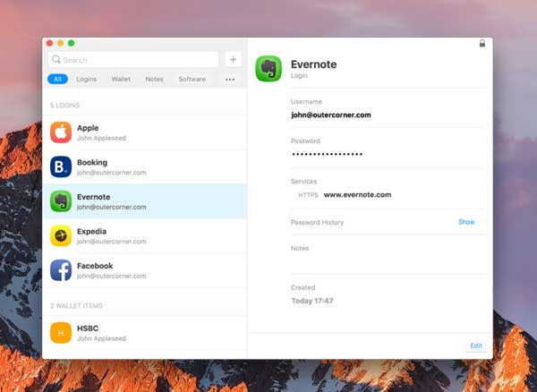The height and width of the screenshot is (392, 537).
Task: Click the Booking app icon in list
Action: 61,166
